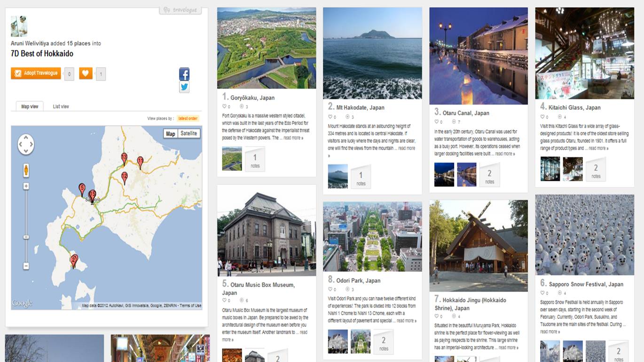644x362 pixels.
Task: Click the map pan navigation control
Action: coord(26,144)
